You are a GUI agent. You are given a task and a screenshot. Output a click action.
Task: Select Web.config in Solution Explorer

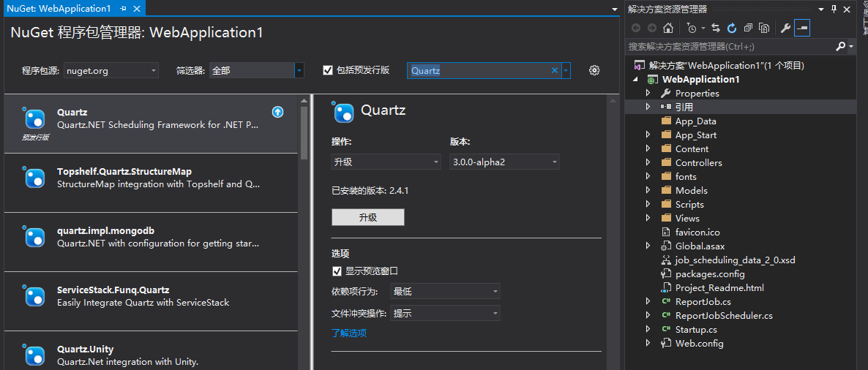click(699, 344)
